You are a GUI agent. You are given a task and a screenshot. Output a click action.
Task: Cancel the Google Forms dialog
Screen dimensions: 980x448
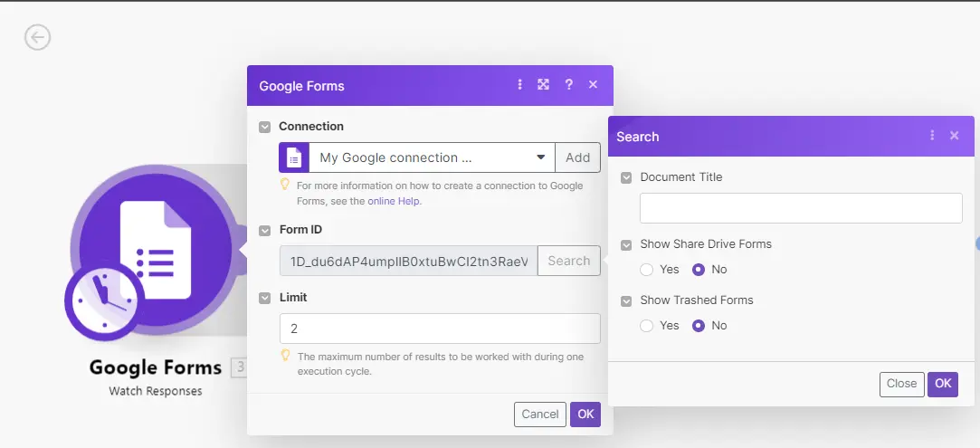click(540, 415)
